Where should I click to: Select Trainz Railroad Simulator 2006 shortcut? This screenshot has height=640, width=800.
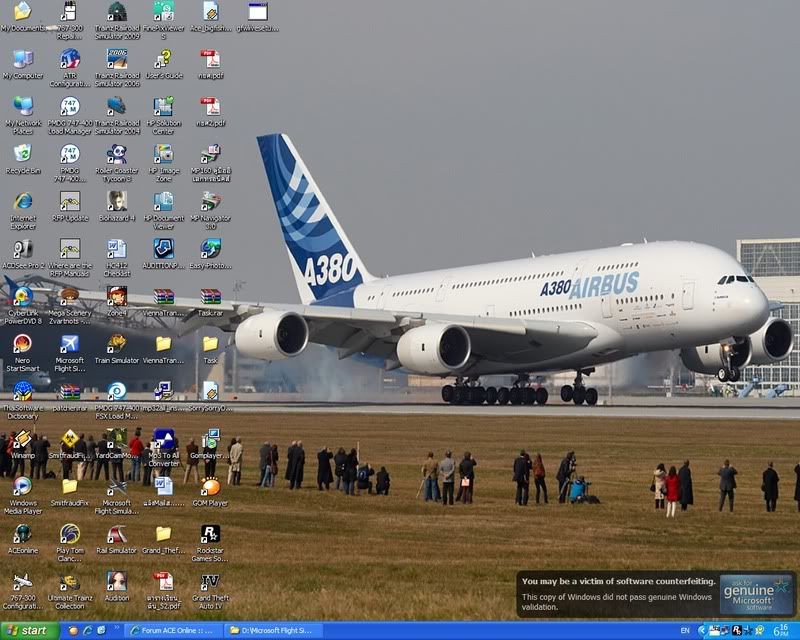(117, 68)
